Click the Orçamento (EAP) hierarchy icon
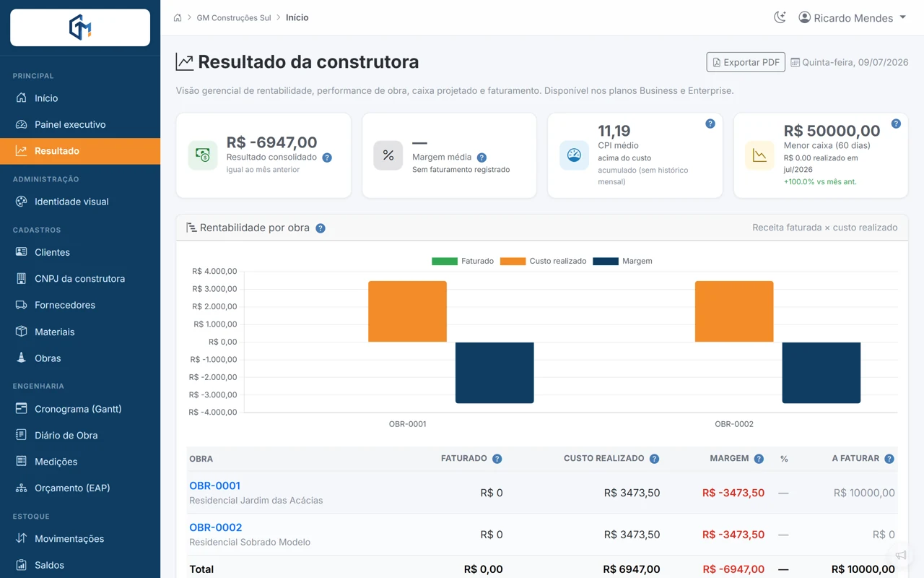The height and width of the screenshot is (578, 924). point(21,488)
